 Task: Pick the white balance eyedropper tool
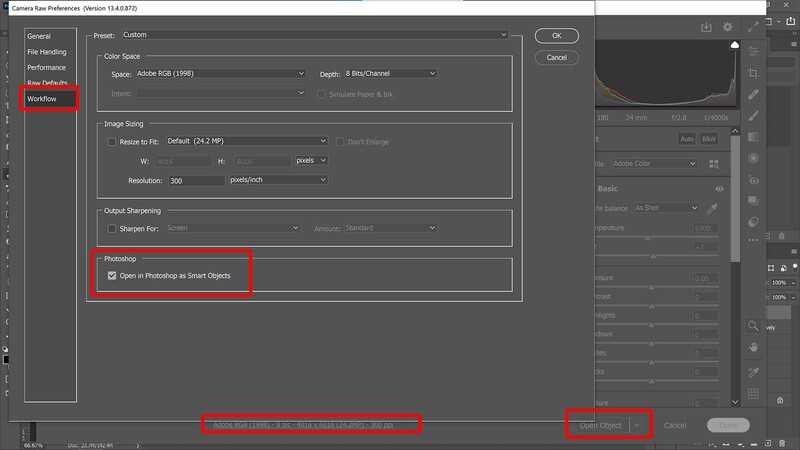[712, 208]
